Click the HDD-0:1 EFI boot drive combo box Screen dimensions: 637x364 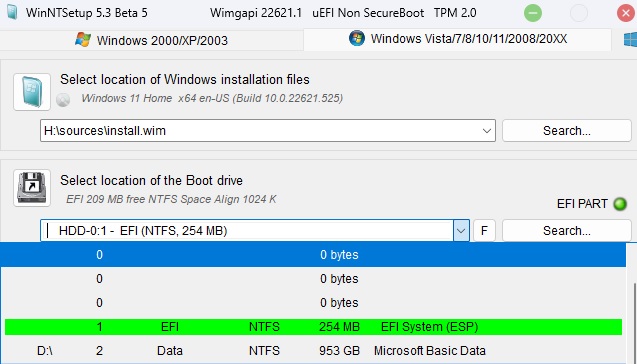tap(255, 231)
